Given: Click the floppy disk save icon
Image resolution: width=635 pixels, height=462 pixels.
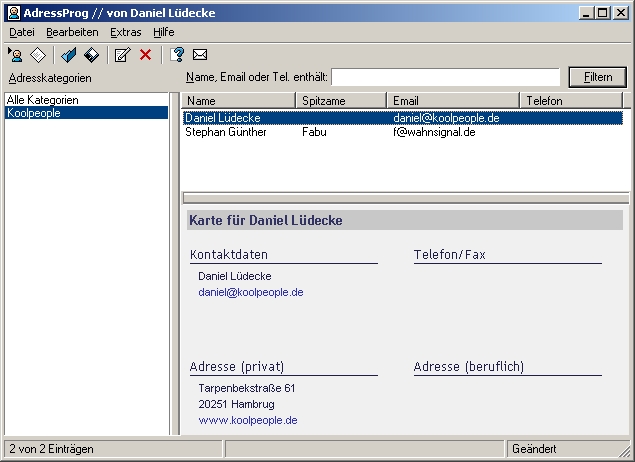Looking at the screenshot, I should pyautogui.click(x=91, y=55).
